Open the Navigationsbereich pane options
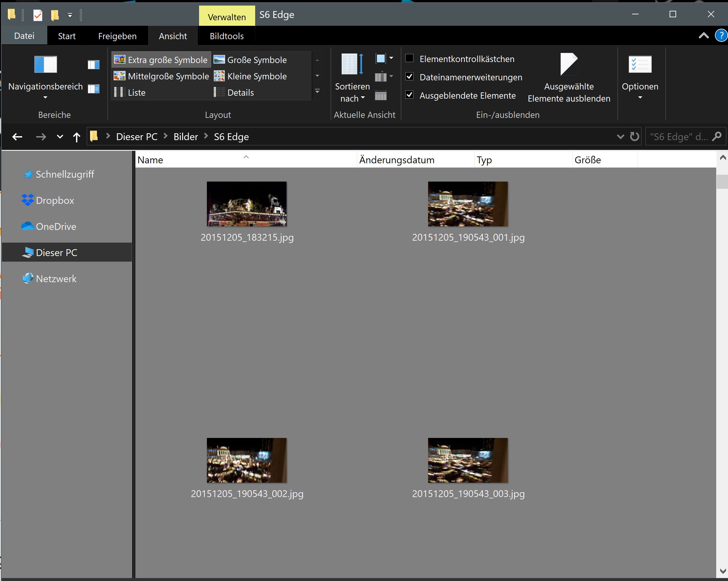Image resolution: width=728 pixels, height=581 pixels. (45, 77)
